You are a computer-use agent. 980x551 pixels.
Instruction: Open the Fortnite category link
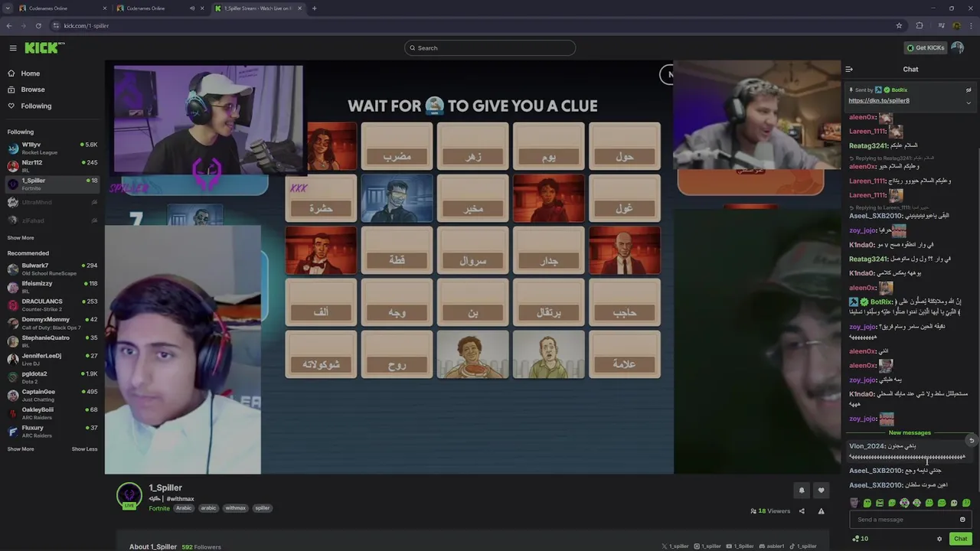click(x=159, y=508)
